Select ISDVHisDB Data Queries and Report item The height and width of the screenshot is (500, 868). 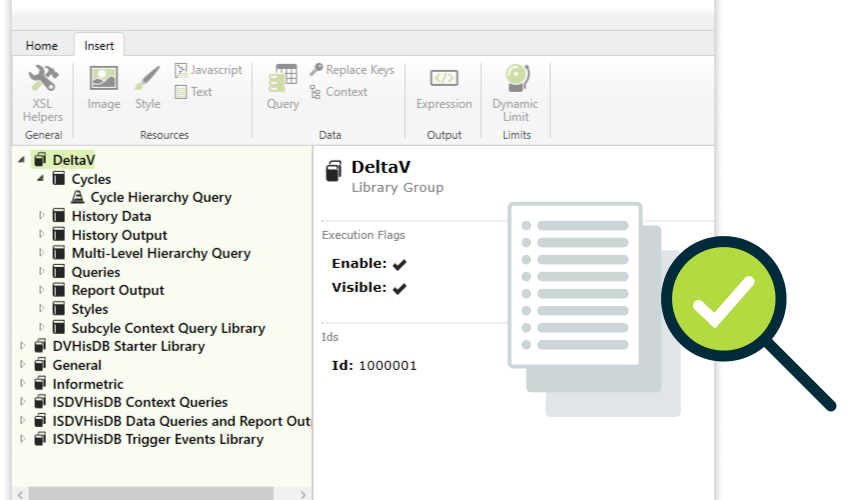click(x=182, y=421)
